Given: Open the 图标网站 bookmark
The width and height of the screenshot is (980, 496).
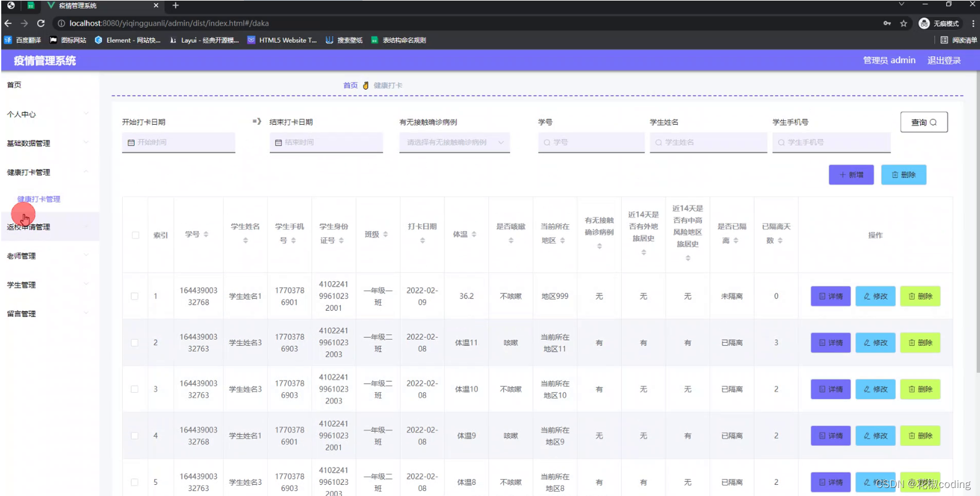Looking at the screenshot, I should pos(68,40).
